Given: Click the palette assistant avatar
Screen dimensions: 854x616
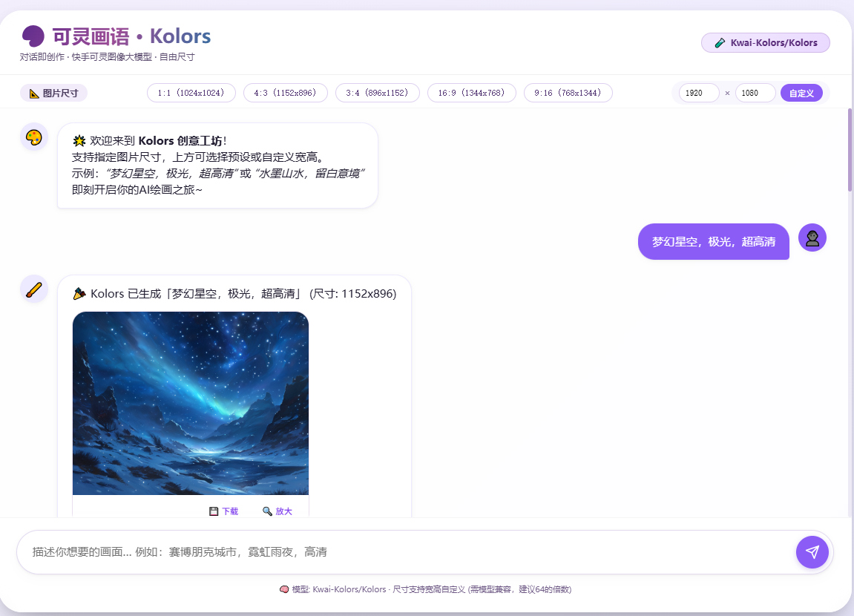Looking at the screenshot, I should tap(34, 137).
